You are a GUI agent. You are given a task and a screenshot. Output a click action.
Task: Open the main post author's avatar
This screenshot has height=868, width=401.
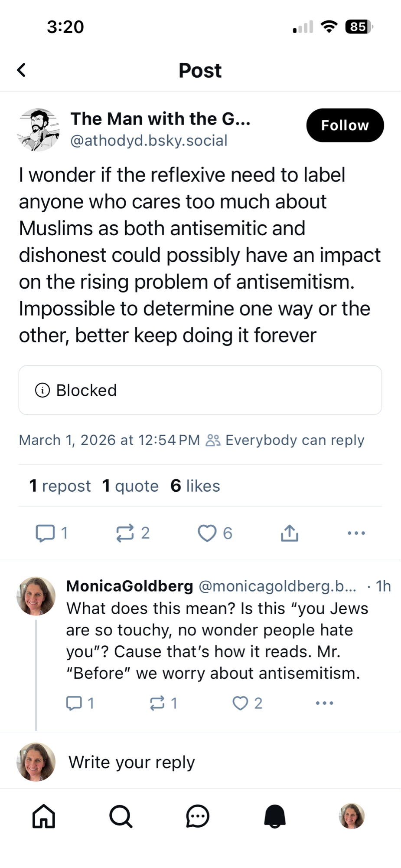pos(38,129)
